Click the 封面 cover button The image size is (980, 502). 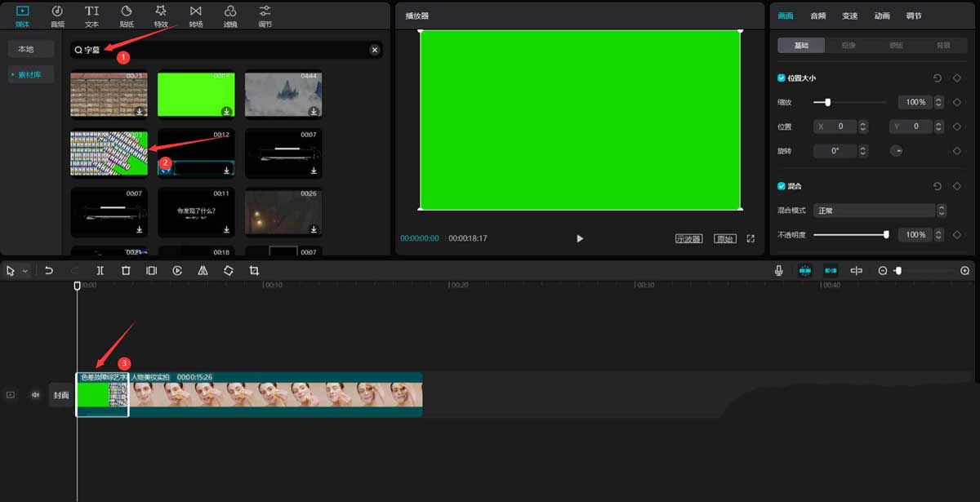(61, 395)
